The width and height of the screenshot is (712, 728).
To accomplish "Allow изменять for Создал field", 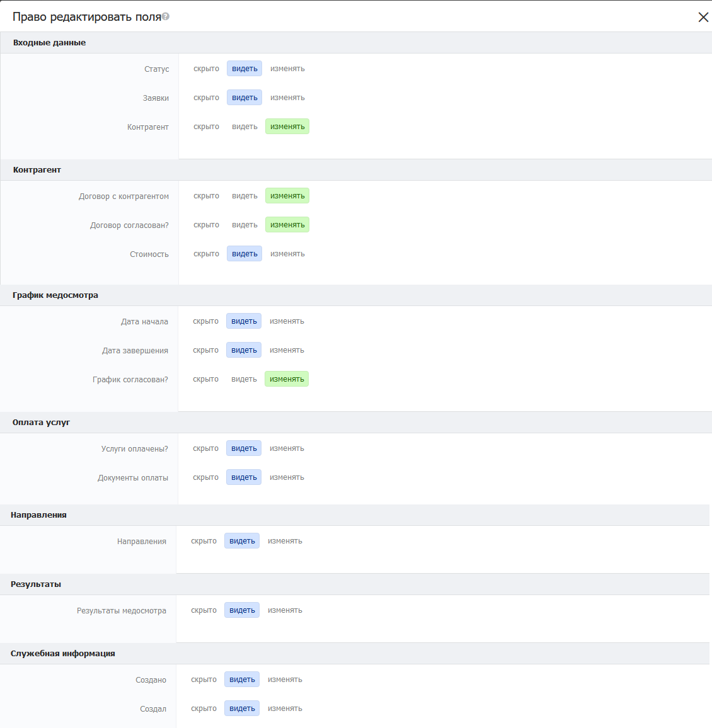I will tap(285, 708).
